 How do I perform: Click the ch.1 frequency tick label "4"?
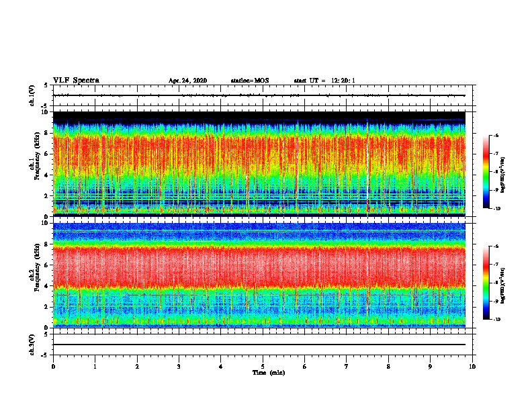(x=46, y=175)
